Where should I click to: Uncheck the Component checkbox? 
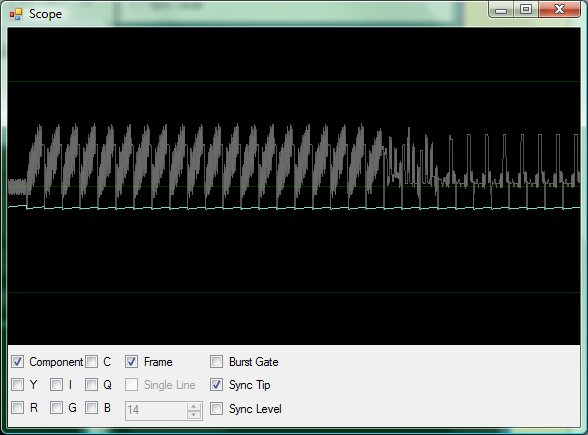pyautogui.click(x=17, y=362)
